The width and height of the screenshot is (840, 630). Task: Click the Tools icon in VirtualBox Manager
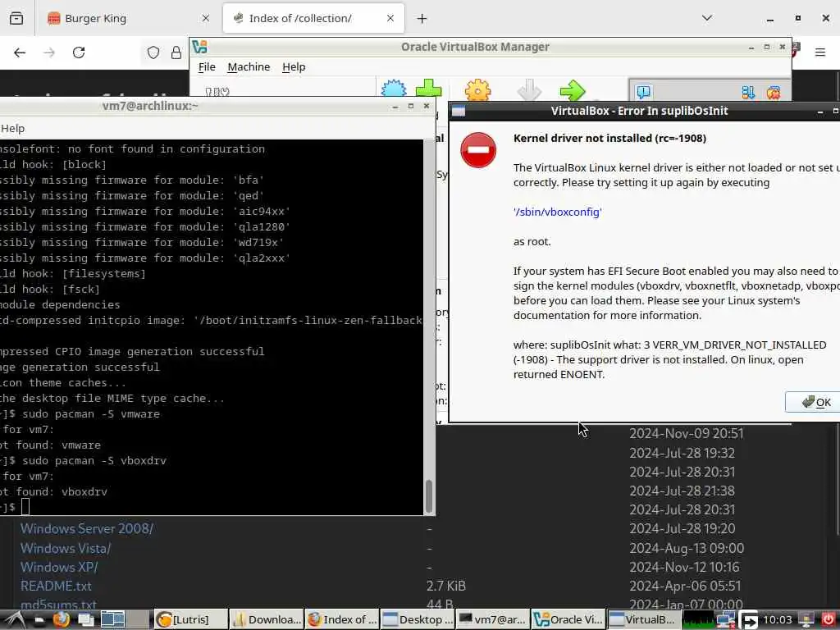(x=217, y=92)
